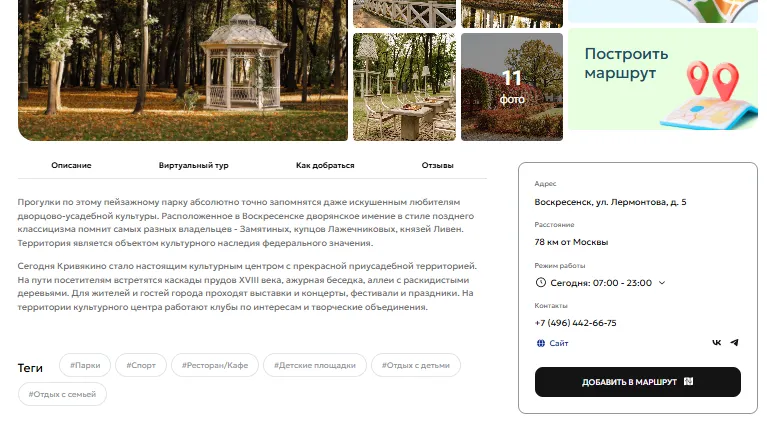
Task: Click the Добавить в маршрут button
Action: 637,382
